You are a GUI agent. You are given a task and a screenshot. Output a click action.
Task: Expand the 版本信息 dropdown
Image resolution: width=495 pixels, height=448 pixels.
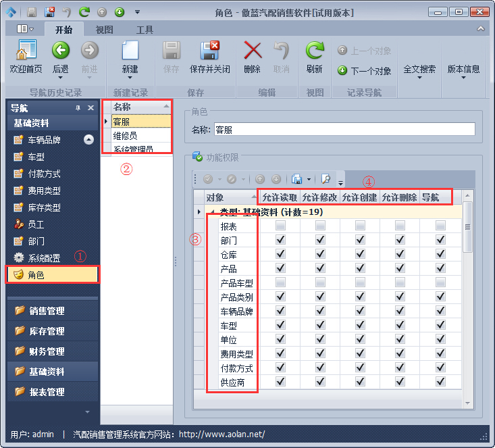click(463, 70)
